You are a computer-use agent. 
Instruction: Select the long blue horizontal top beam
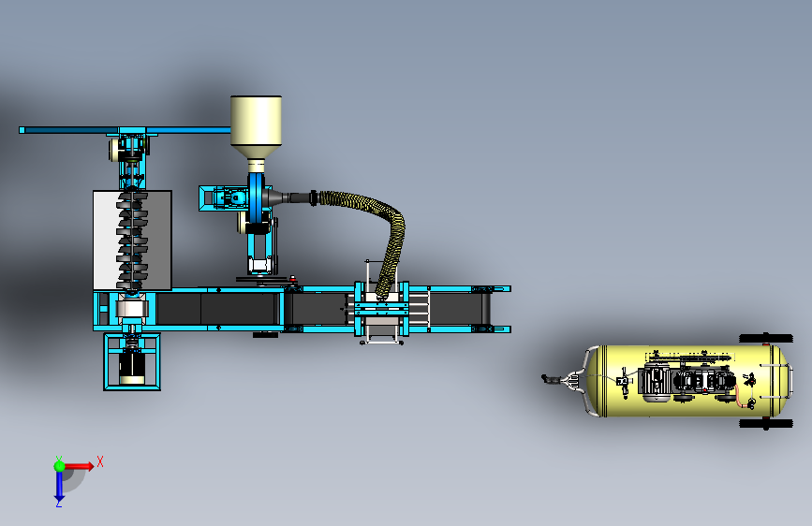click(125, 130)
